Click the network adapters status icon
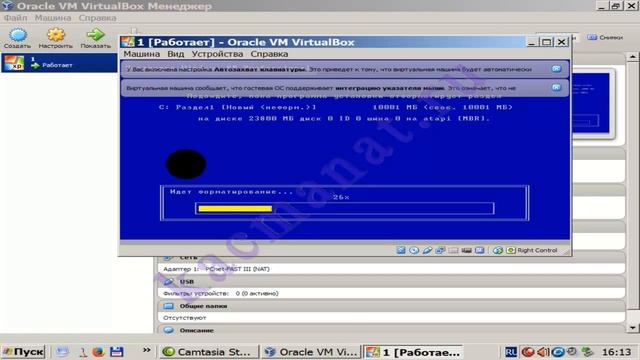This screenshot has height=360, width=640. click(x=440, y=250)
